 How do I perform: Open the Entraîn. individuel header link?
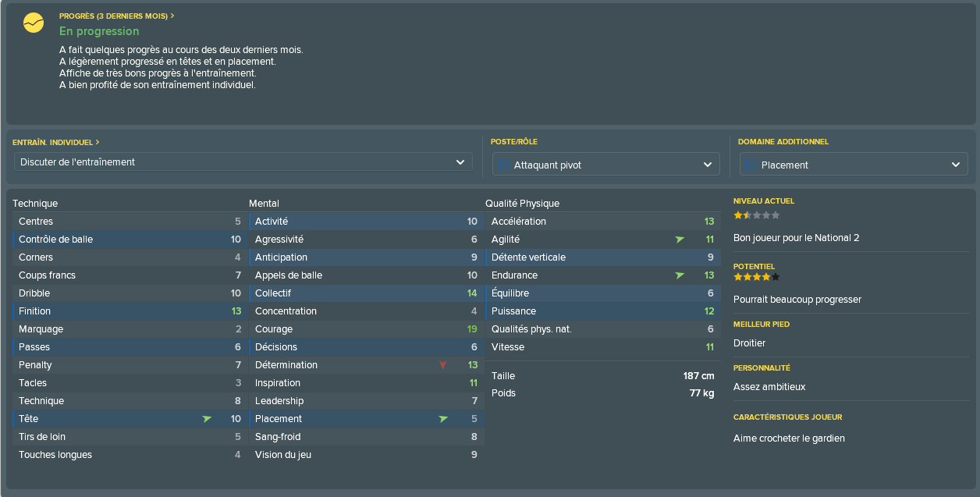(56, 142)
